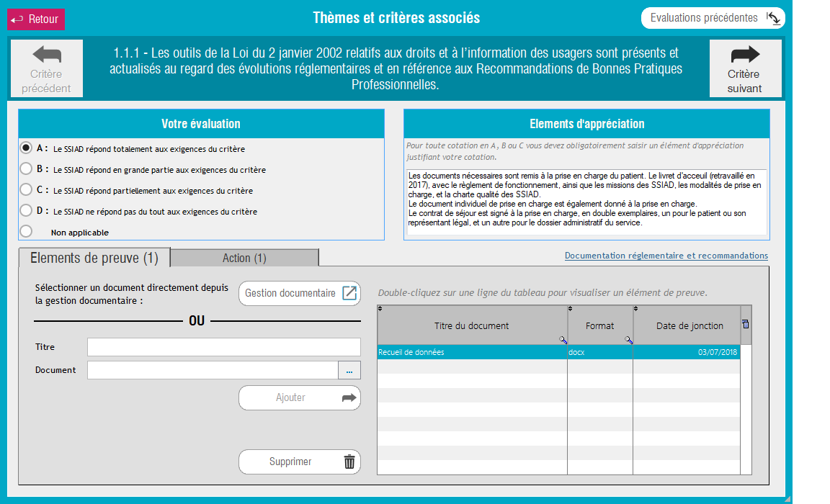The height and width of the screenshot is (504, 830).
Task: Click the search magnifier in Titre du document column
Action: (x=563, y=340)
